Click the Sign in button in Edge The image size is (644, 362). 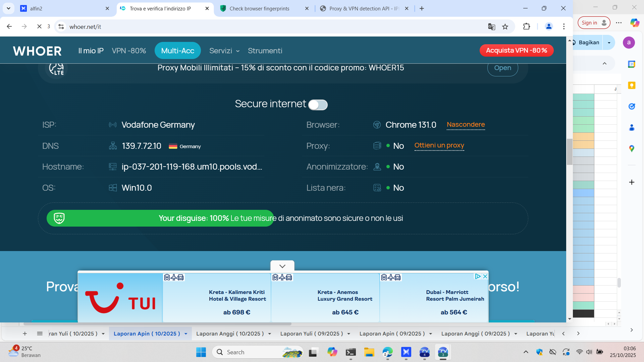(594, 23)
